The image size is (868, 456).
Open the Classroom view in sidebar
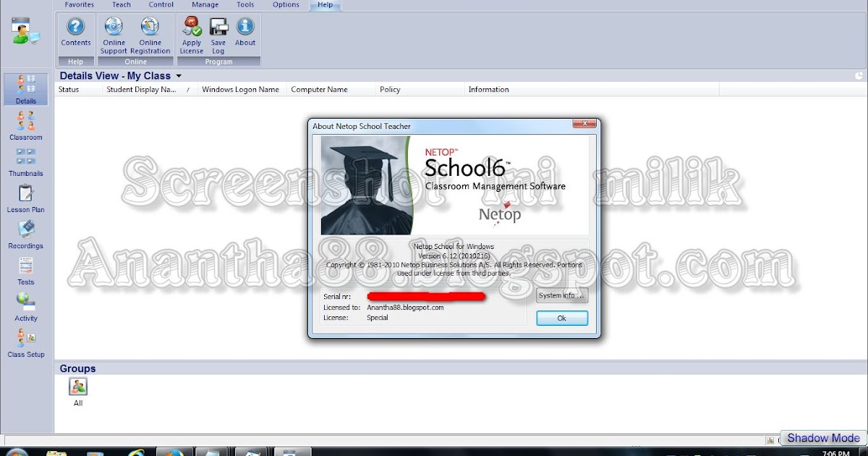click(x=26, y=126)
